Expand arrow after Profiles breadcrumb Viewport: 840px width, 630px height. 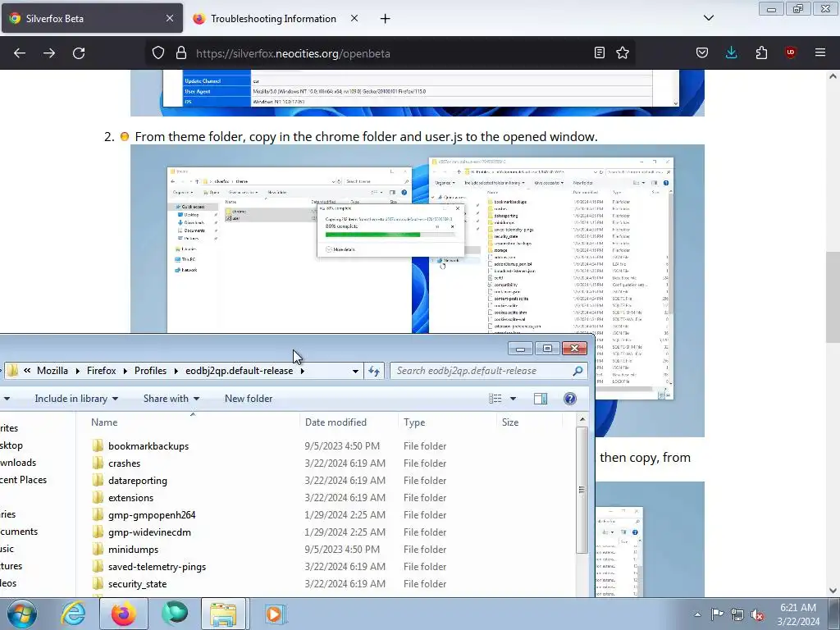click(x=176, y=371)
